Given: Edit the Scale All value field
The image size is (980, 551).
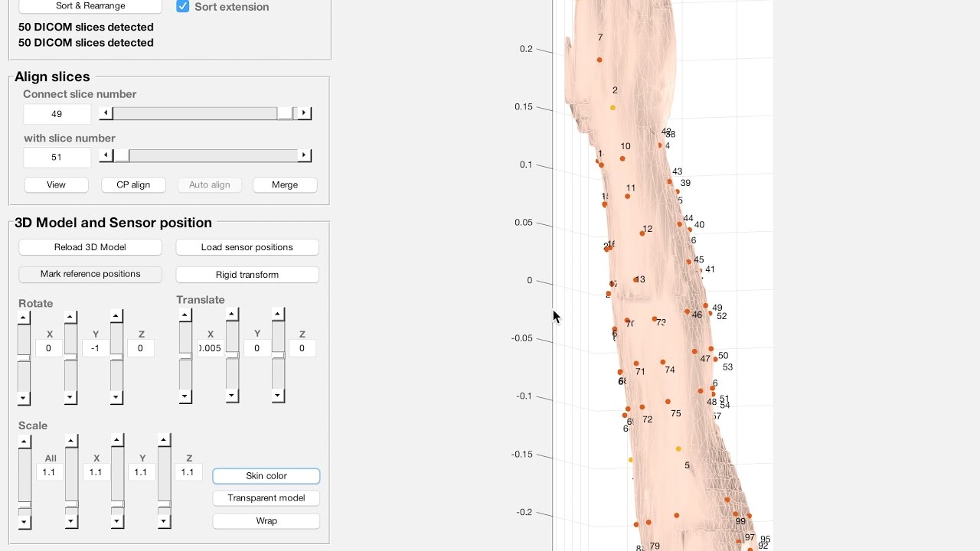Looking at the screenshot, I should (x=49, y=472).
